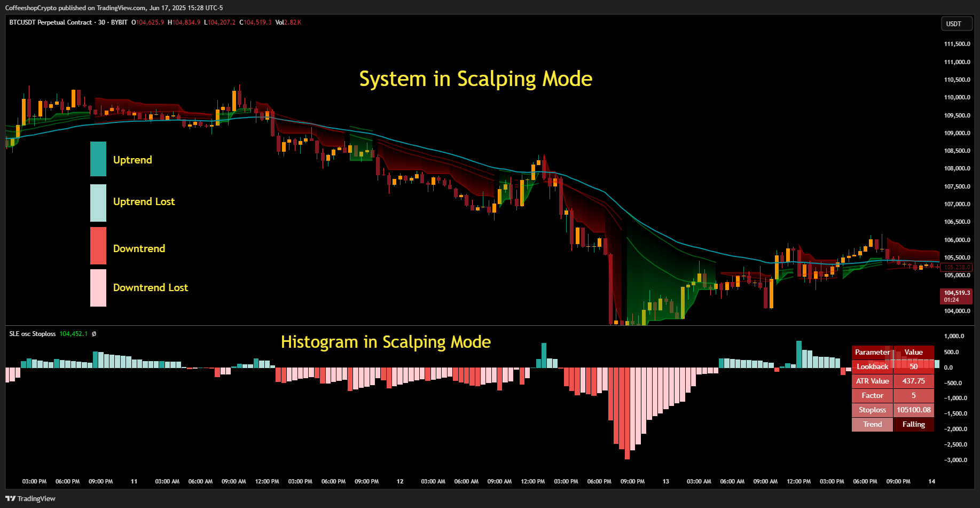Click the 1,000.0 oscillator axis label
This screenshot has height=508, width=980.
954,336
